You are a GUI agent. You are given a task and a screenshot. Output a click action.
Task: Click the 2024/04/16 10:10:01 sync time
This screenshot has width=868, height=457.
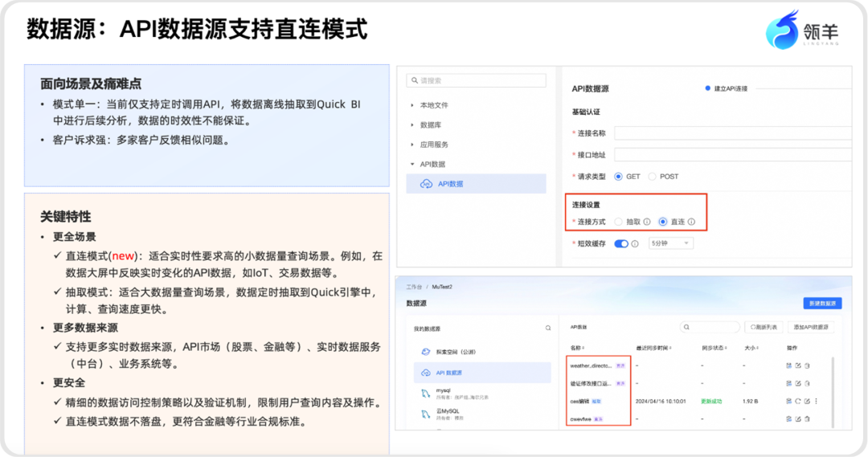(661, 401)
